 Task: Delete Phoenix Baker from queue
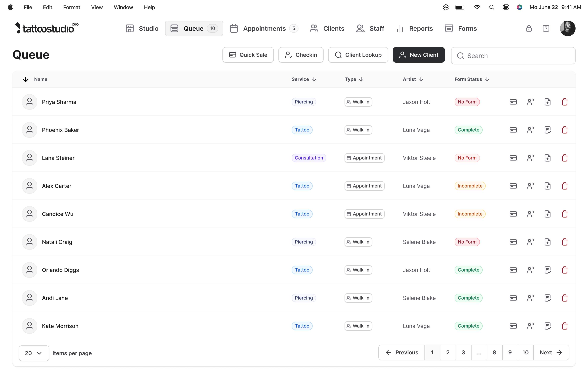point(564,130)
